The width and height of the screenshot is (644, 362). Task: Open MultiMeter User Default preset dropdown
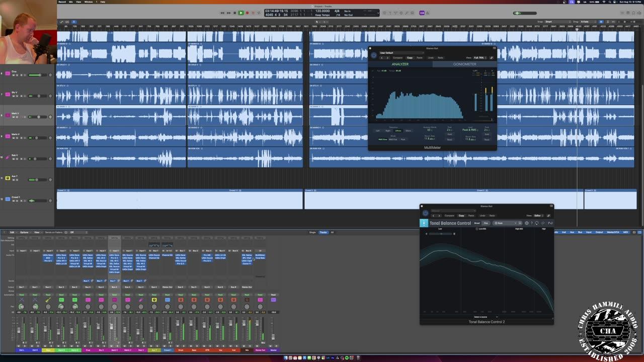402,53
